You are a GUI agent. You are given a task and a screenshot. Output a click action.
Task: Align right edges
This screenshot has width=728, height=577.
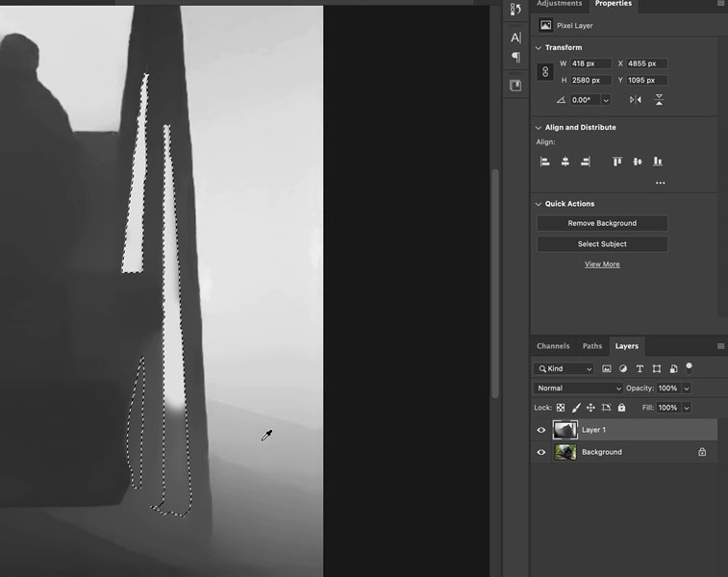[586, 162]
